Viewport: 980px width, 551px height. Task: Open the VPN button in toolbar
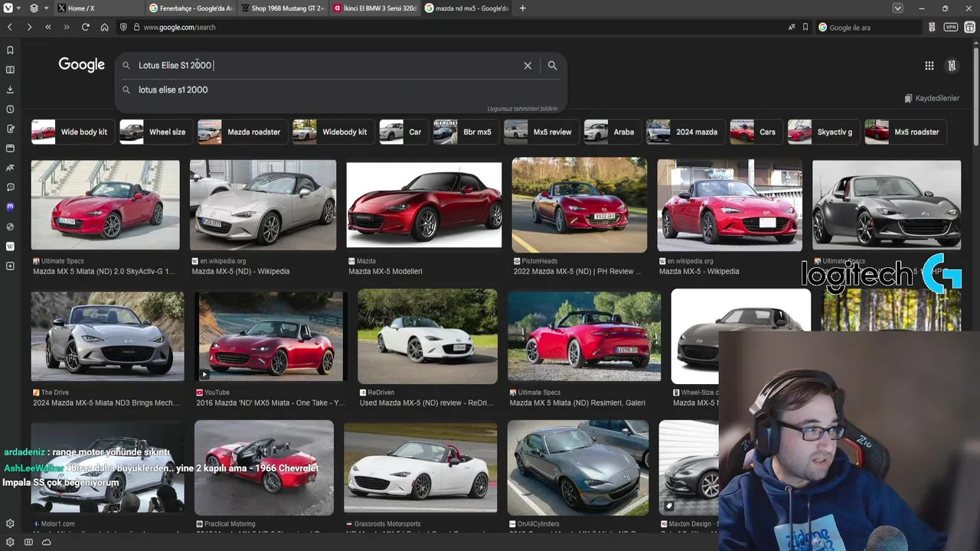click(x=950, y=27)
